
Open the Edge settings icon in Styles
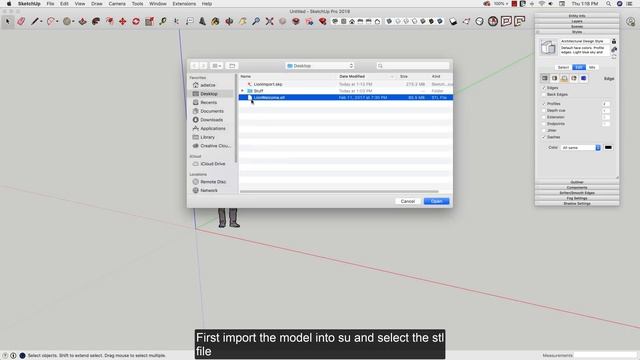tap(544, 78)
